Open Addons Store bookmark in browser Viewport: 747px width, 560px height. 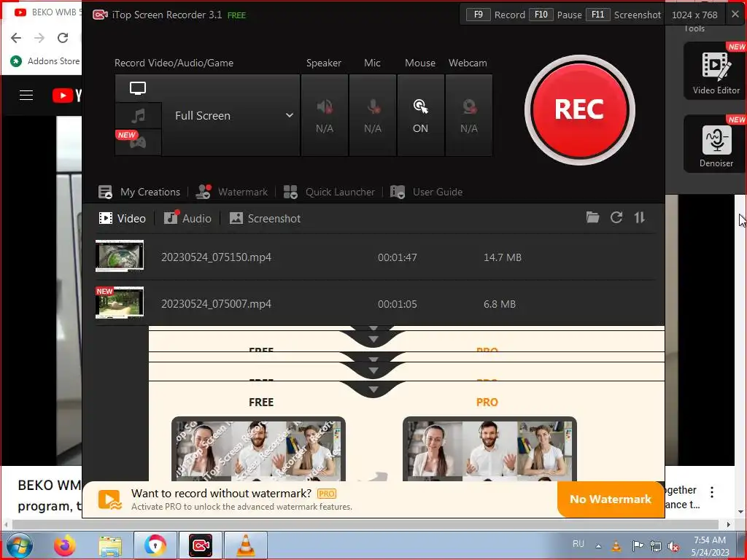pos(46,61)
